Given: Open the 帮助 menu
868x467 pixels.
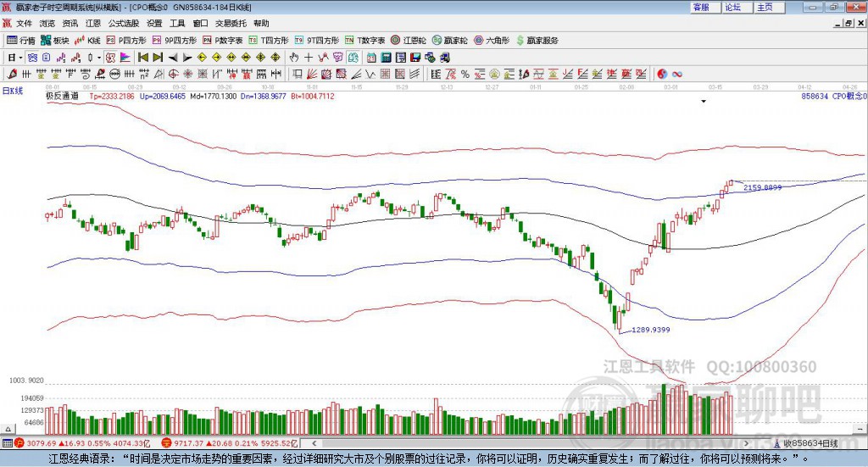Looking at the screenshot, I should point(261,23).
